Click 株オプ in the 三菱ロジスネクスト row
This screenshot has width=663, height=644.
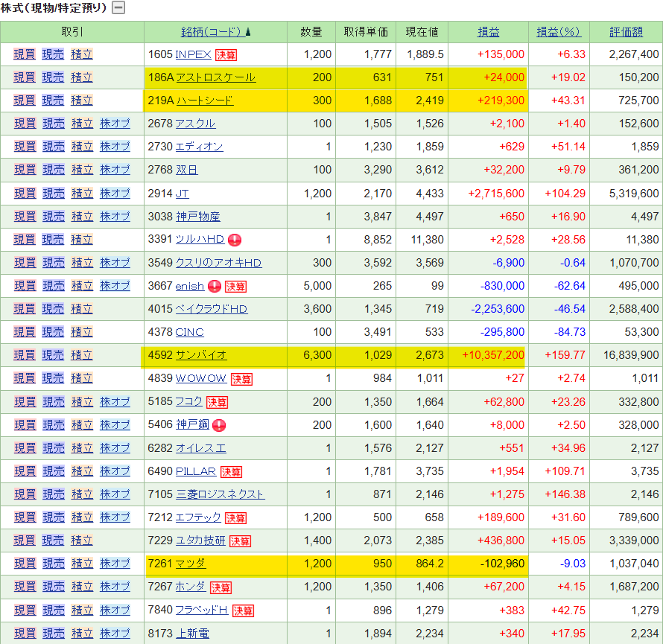(115, 494)
